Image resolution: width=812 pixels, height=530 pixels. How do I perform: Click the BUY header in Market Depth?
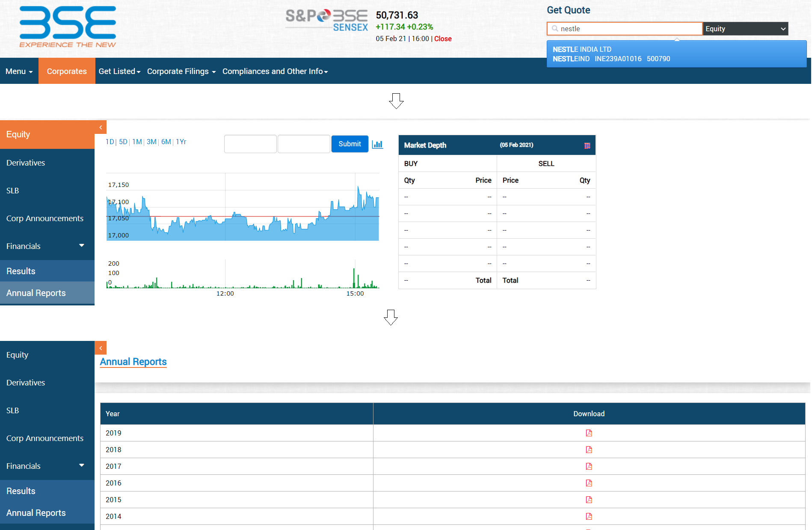[411, 163]
